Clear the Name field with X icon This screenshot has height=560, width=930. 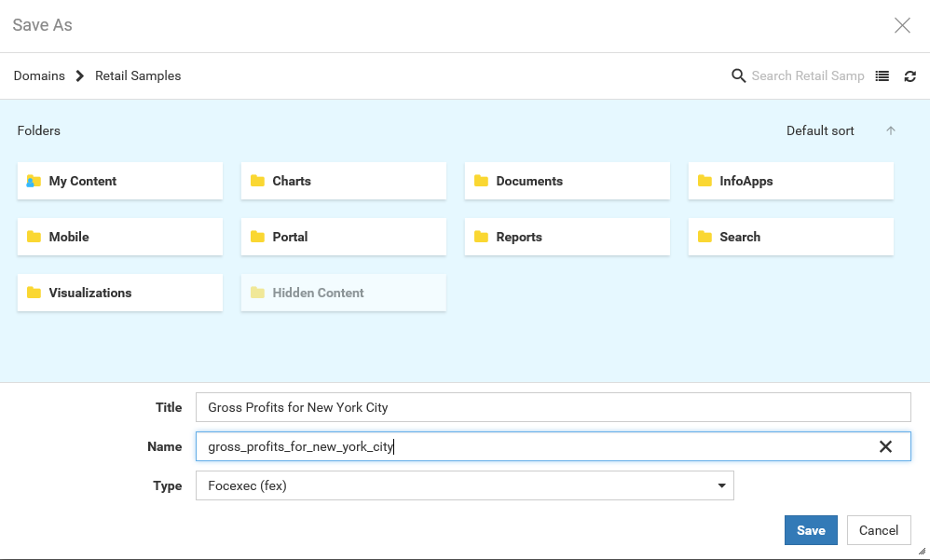tap(885, 446)
